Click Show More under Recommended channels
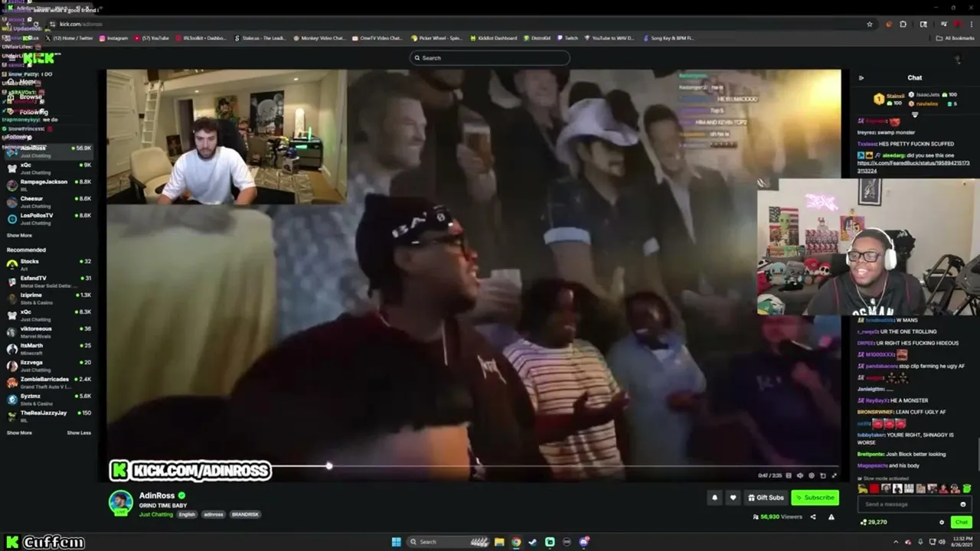 tap(19, 432)
